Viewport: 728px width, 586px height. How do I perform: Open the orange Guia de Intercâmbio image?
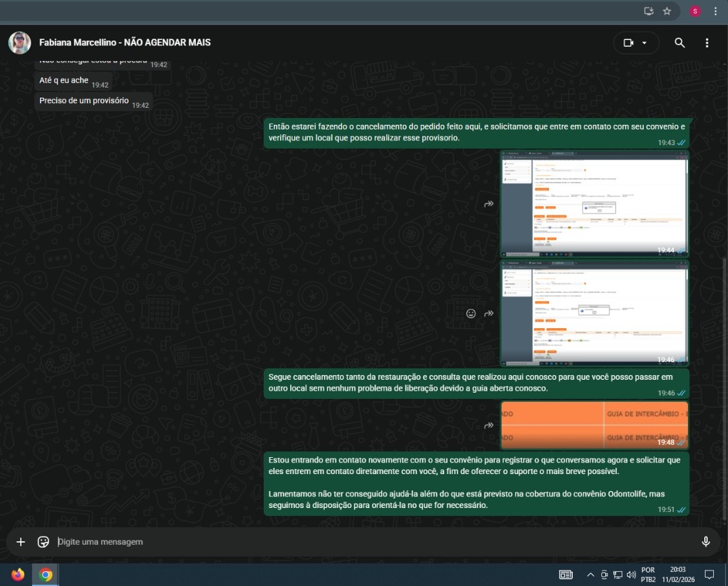[x=594, y=425]
